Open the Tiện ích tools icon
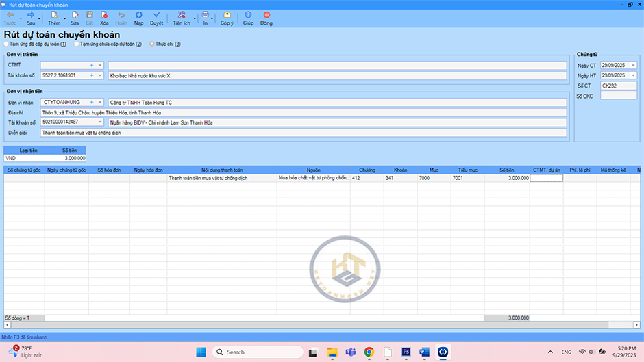The width and height of the screenshot is (644, 362). pos(181,14)
